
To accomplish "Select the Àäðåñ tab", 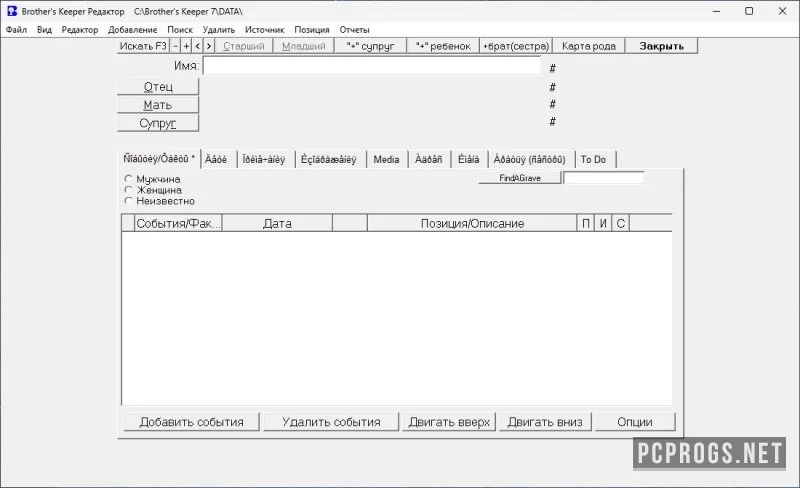I will pyautogui.click(x=429, y=159).
